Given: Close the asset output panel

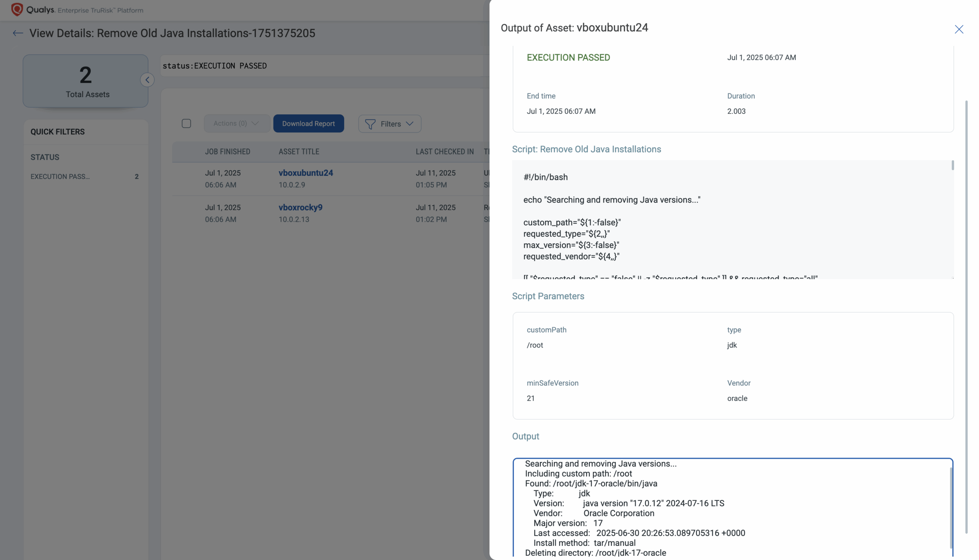Looking at the screenshot, I should [959, 29].
